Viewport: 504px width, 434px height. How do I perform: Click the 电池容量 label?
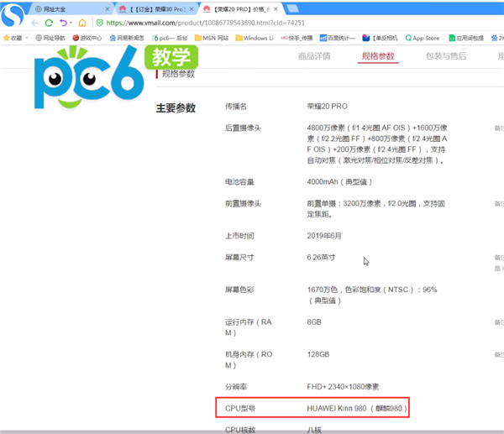click(x=239, y=182)
